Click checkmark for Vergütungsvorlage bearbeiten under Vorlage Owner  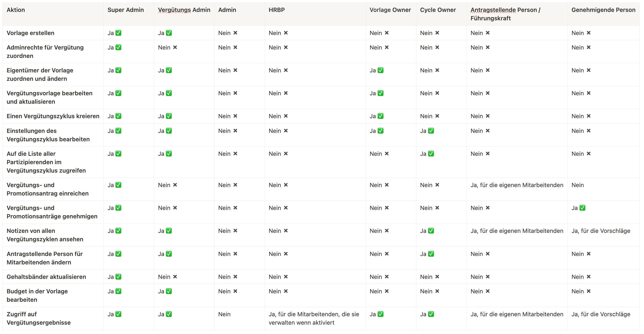380,93
